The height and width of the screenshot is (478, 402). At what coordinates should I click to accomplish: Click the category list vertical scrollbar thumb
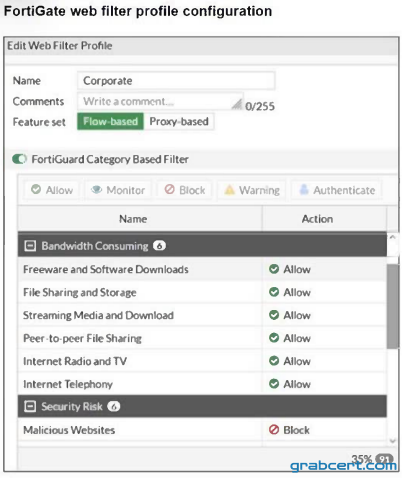click(393, 306)
